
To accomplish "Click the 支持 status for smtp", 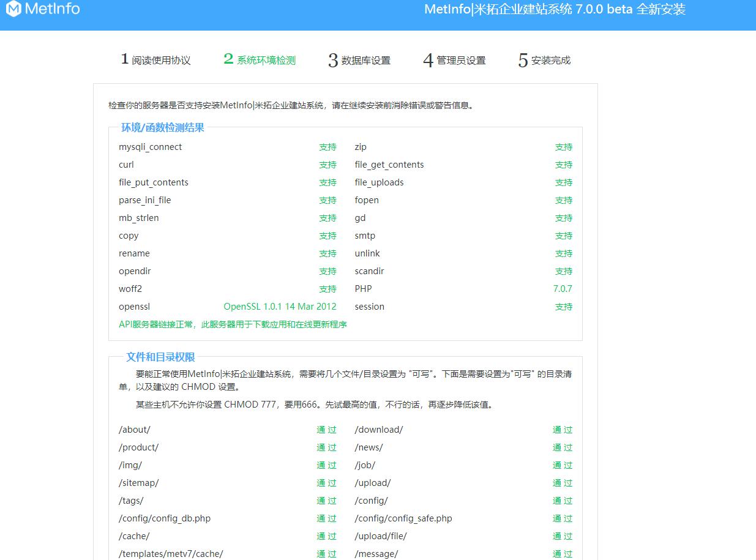I will [x=563, y=236].
